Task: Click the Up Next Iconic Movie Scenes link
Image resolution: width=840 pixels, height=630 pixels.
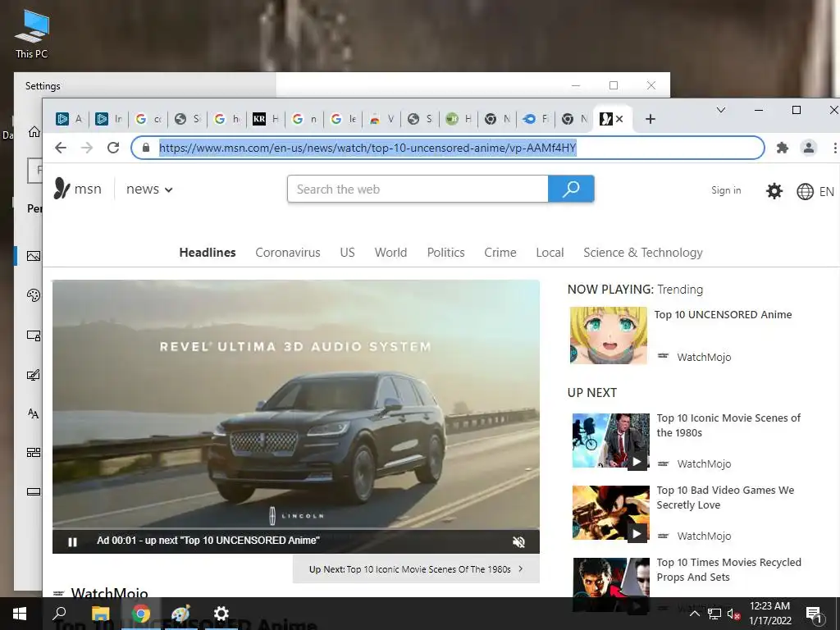Action: [416, 569]
